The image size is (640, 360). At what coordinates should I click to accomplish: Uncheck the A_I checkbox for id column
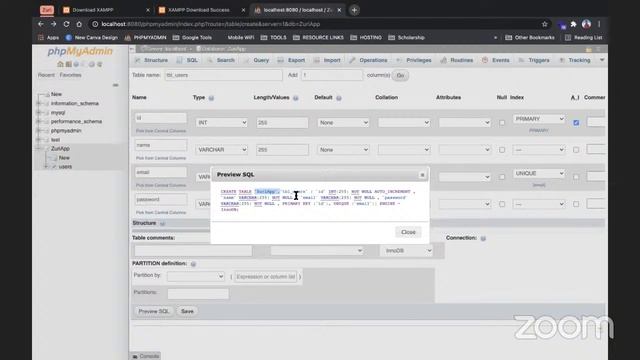click(x=576, y=123)
